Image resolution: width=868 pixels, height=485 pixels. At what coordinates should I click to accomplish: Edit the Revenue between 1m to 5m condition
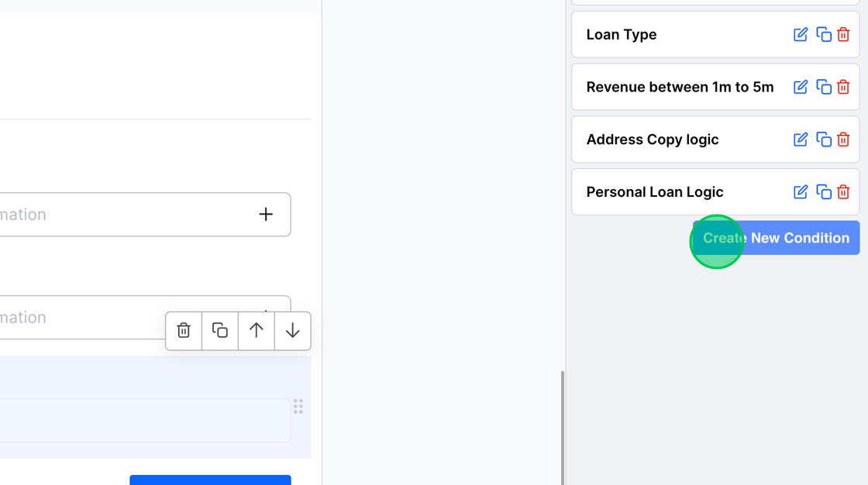tap(801, 88)
